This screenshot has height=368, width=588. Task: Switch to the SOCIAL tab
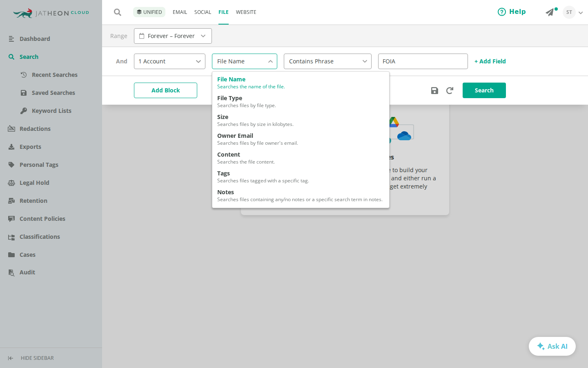coord(203,12)
